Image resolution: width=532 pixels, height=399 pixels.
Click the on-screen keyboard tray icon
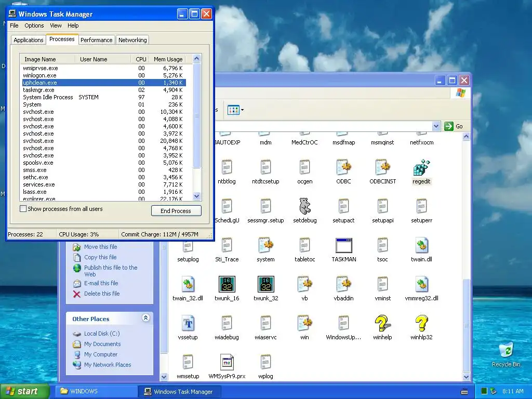coord(464,392)
